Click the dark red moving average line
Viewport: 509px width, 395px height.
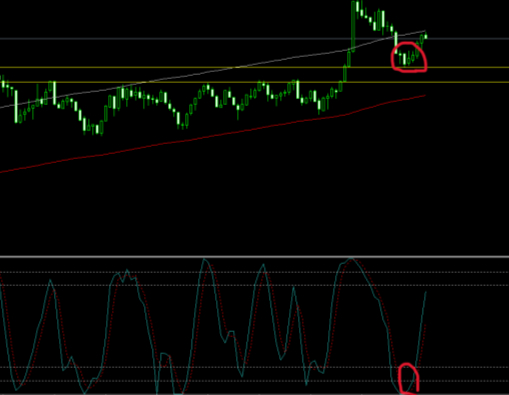[x=213, y=135]
